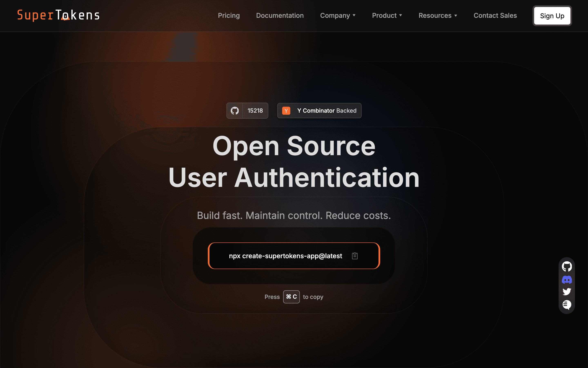
Task: Click the Sign Up button
Action: coord(552,16)
